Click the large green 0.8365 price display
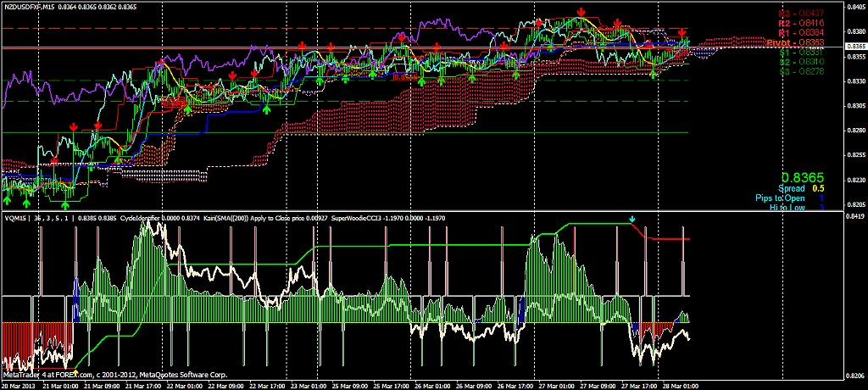Viewport: 868px width, 390px height. 801,179
